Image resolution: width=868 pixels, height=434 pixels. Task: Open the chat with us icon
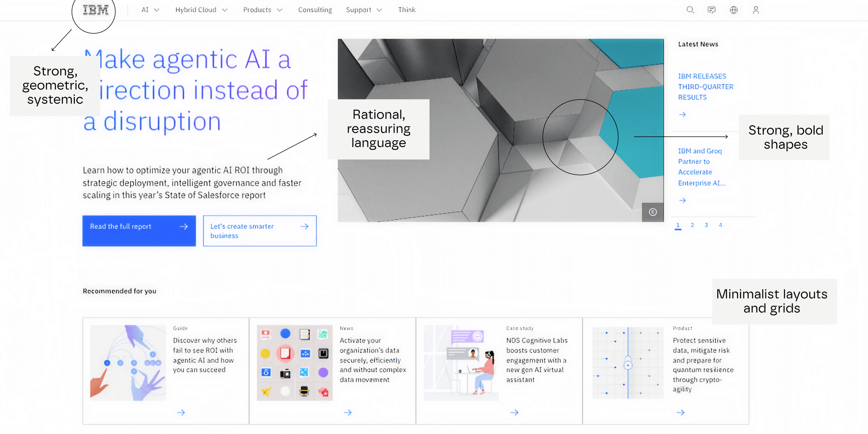coord(711,10)
